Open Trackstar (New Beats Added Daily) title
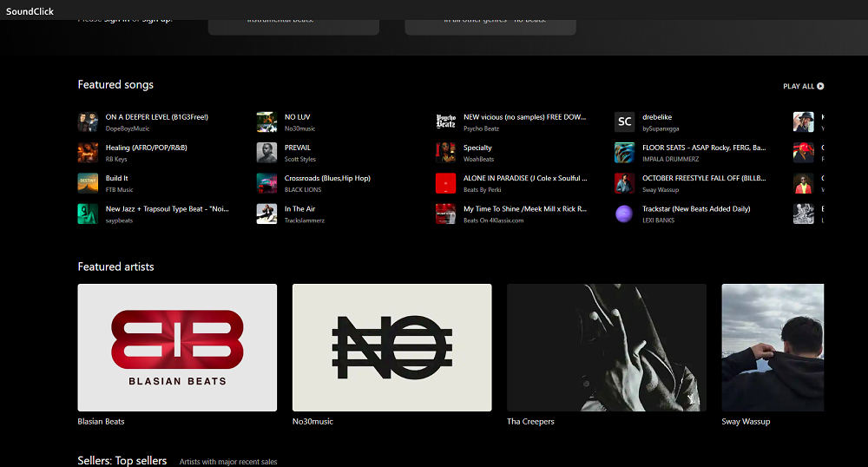Screen dimensions: 868x467 (x=696, y=209)
